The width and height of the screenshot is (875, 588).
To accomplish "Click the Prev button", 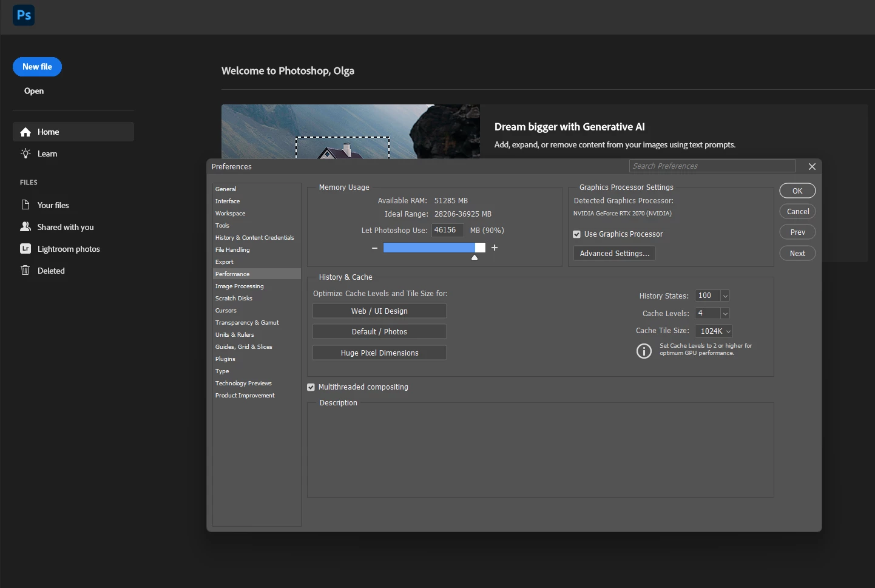I will [x=797, y=232].
